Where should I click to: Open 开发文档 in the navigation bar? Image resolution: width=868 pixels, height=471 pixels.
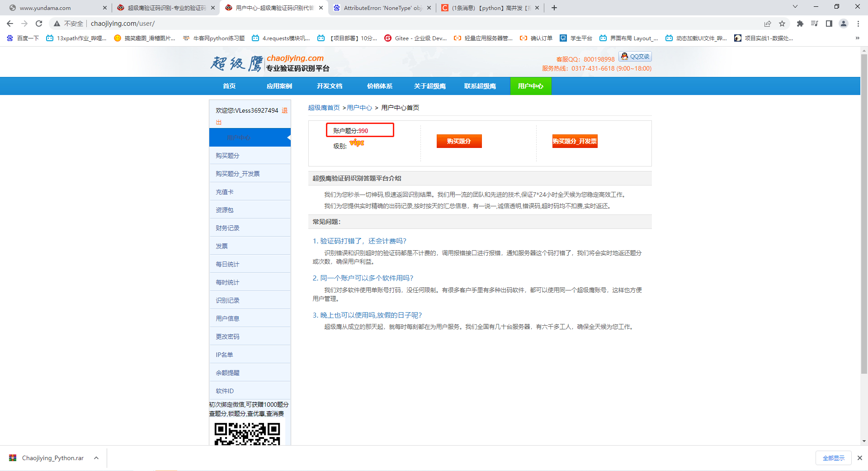pyautogui.click(x=330, y=86)
